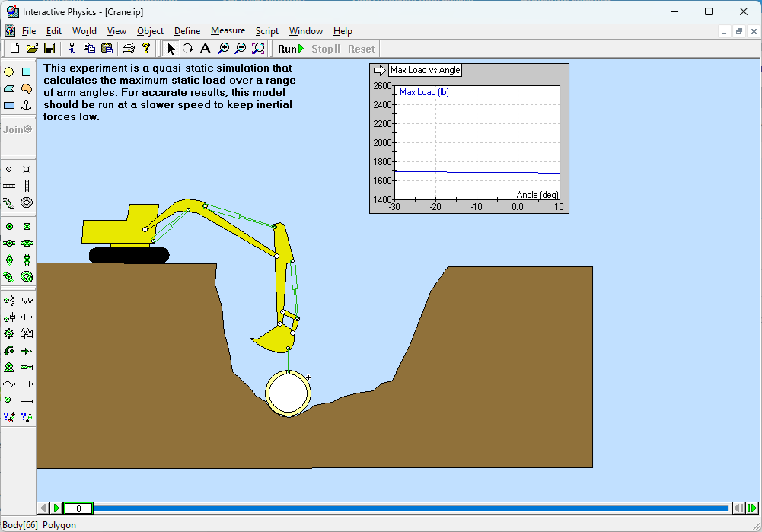The height and width of the screenshot is (532, 762).
Task: Select the Circle body tool
Action: [9, 72]
